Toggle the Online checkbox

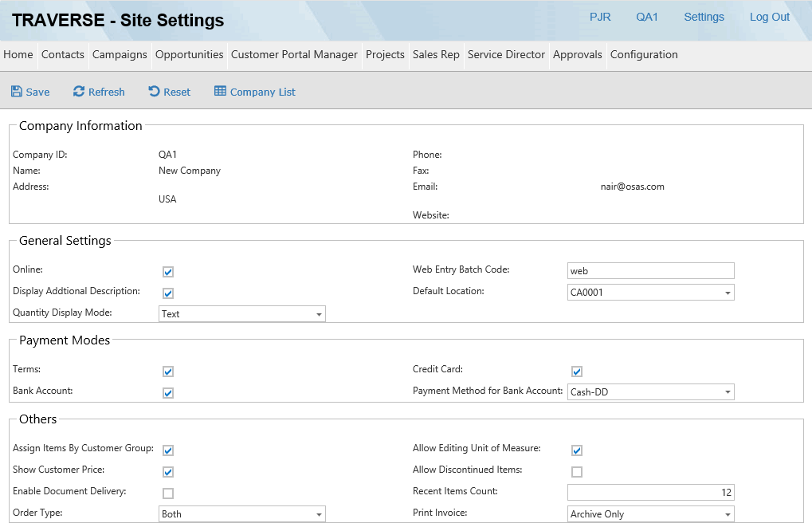[168, 272]
